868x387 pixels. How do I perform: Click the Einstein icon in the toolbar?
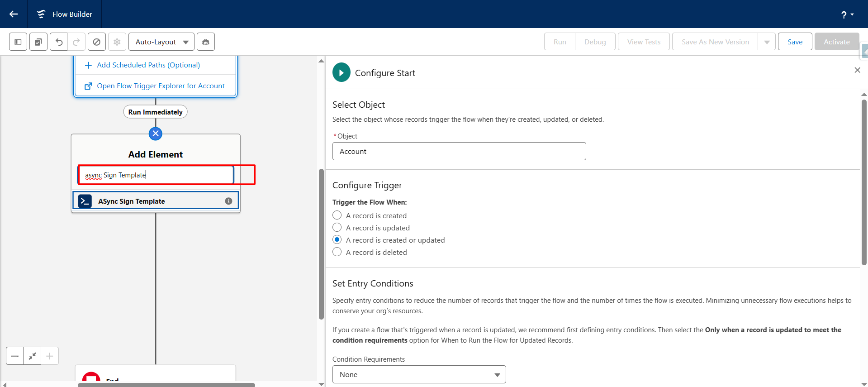pos(206,42)
